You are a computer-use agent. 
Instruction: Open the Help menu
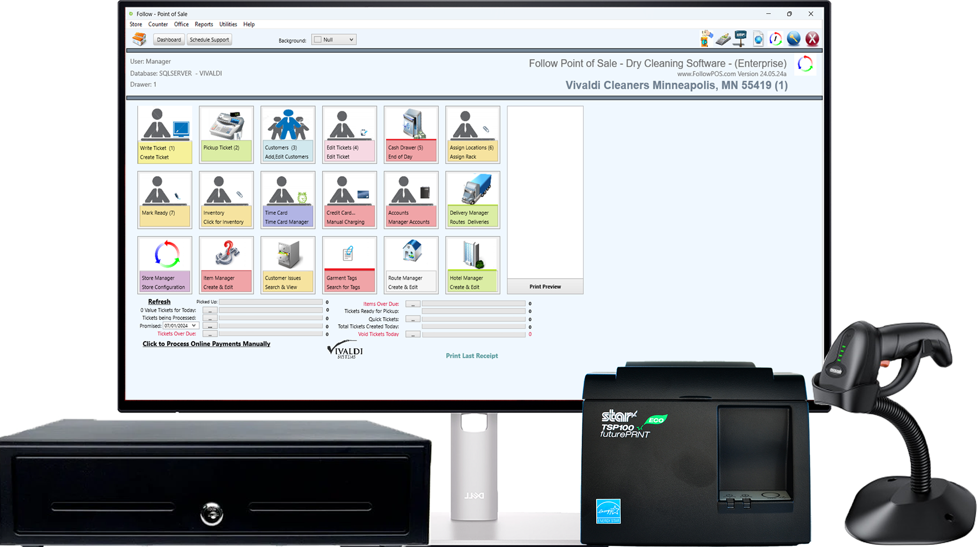tap(249, 25)
